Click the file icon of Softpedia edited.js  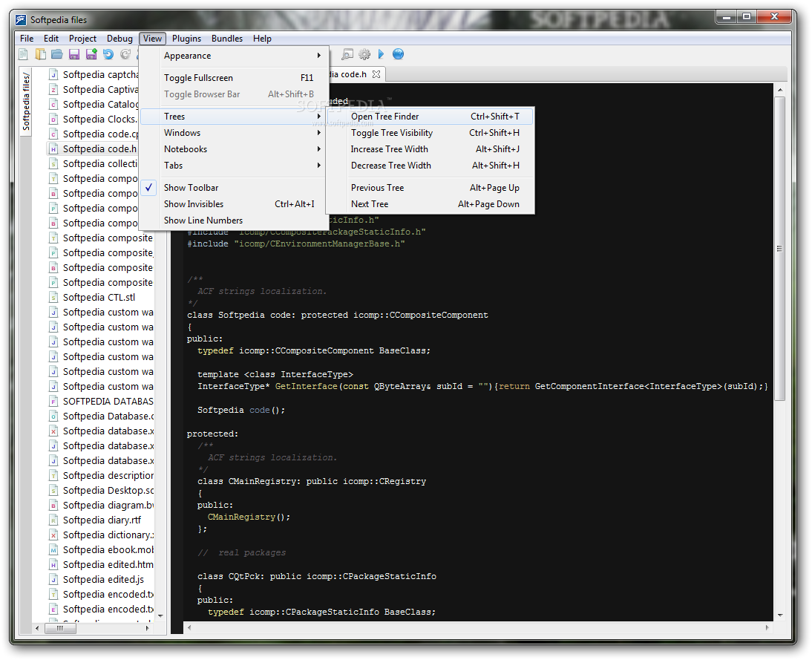click(x=53, y=580)
